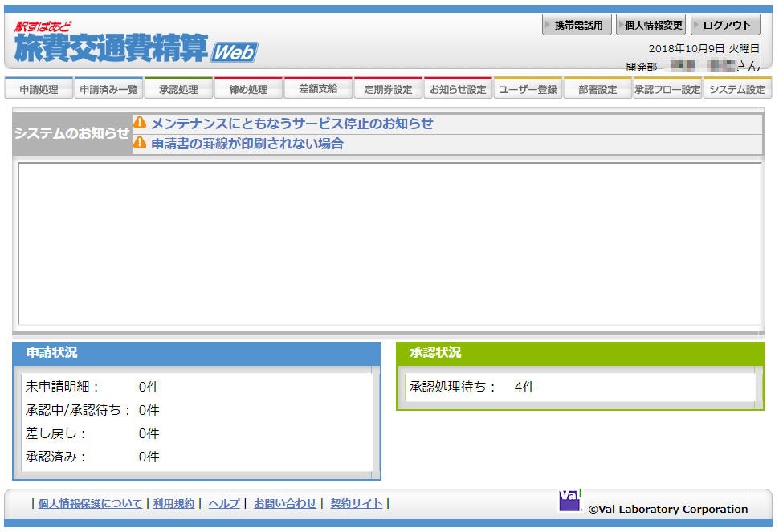
Task: Click the Val Laboratory logo icon
Action: (569, 500)
